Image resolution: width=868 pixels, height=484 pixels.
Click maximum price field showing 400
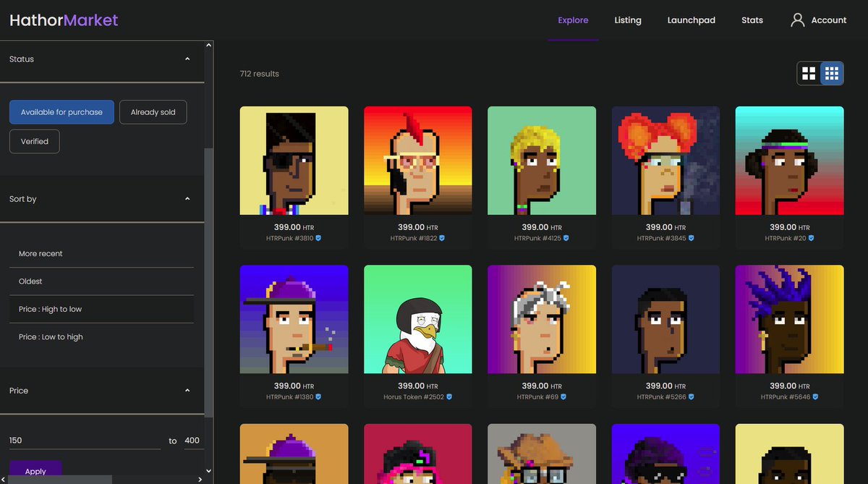coord(193,441)
